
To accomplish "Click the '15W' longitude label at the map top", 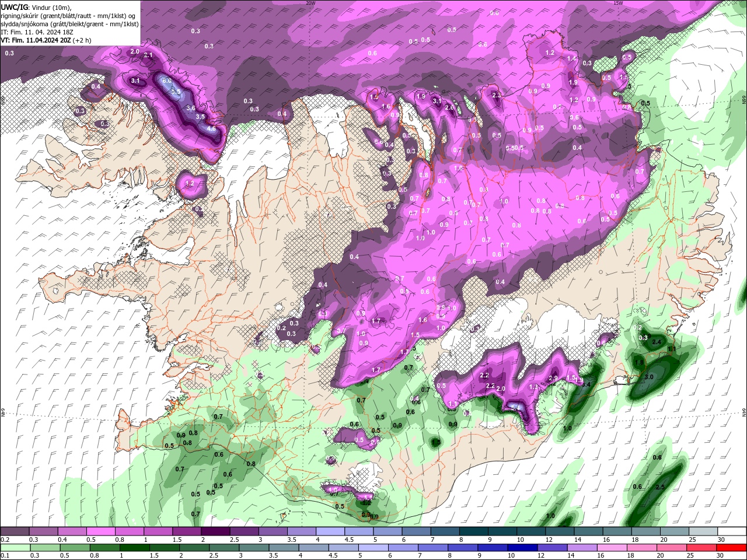I will click(618, 3).
